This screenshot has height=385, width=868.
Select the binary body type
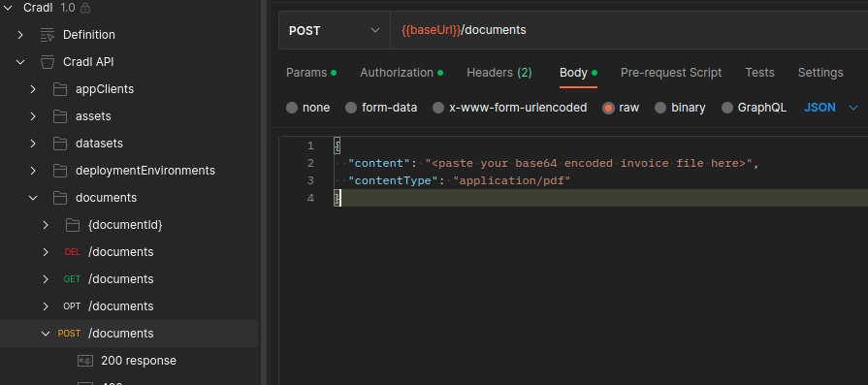pos(660,108)
